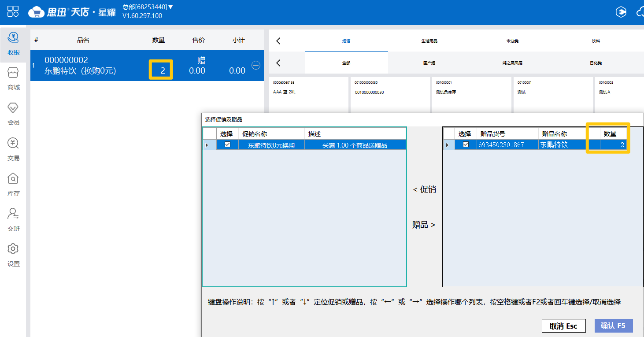Open the 交班 shift handover module
The height and width of the screenshot is (337, 644).
[x=13, y=220]
